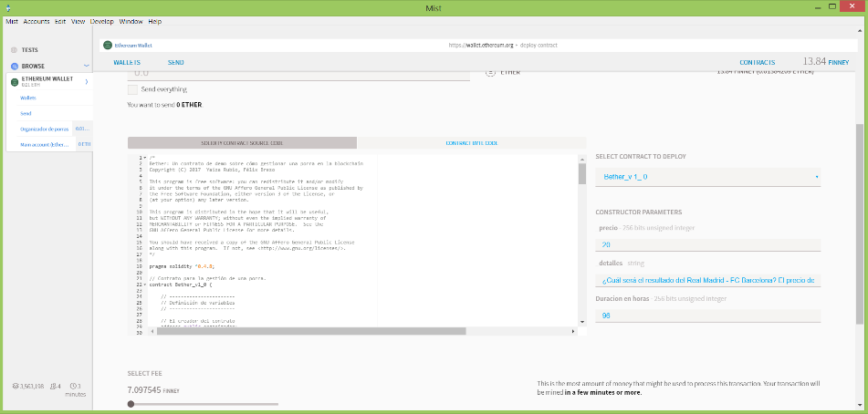Open the Mist menu

12,22
